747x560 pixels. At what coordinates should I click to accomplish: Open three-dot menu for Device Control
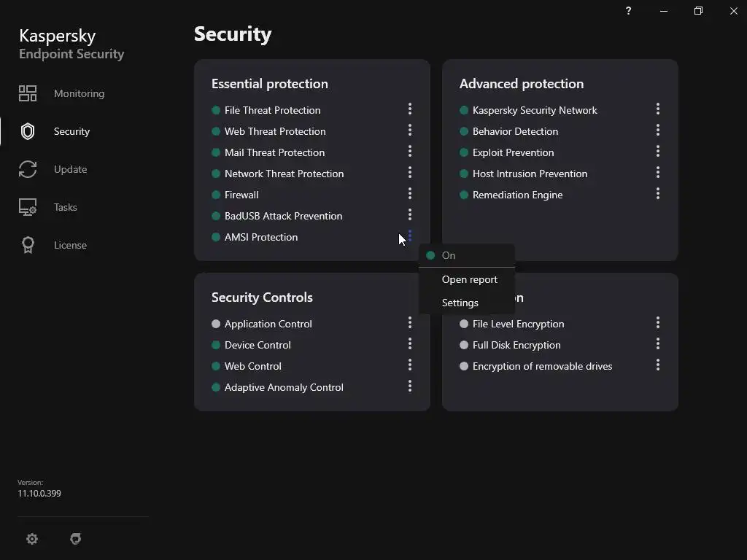410,344
